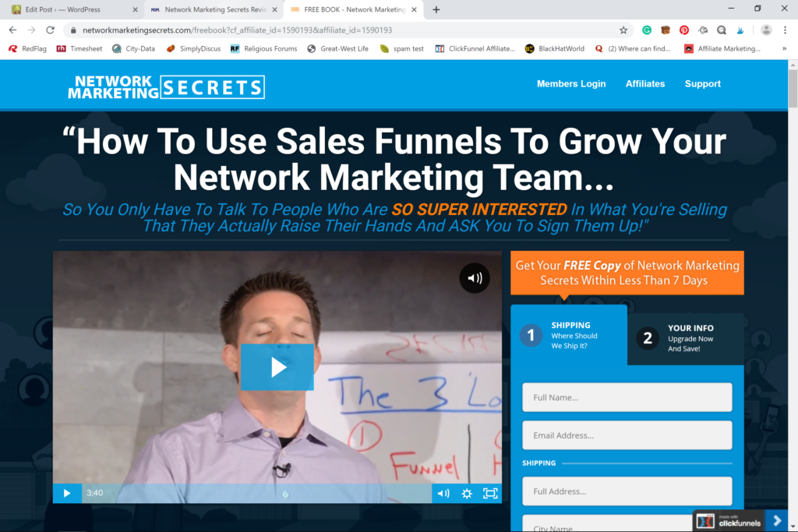798x532 pixels.
Task: Open video settings gear
Action: tap(467, 493)
